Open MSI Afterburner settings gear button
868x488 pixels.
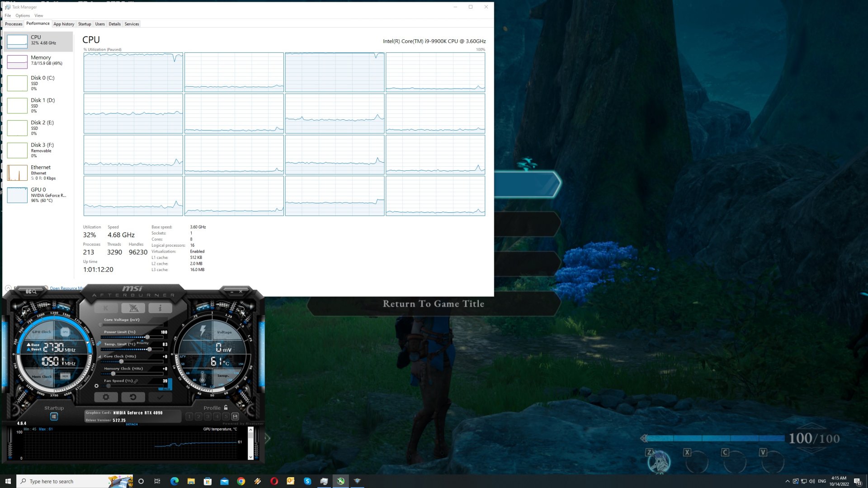[106, 397]
